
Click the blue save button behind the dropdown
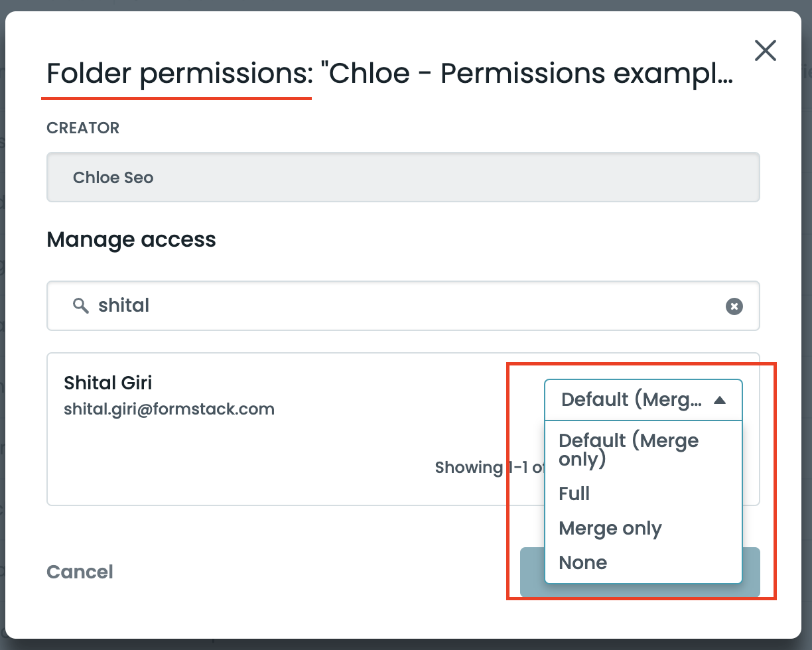click(x=752, y=570)
